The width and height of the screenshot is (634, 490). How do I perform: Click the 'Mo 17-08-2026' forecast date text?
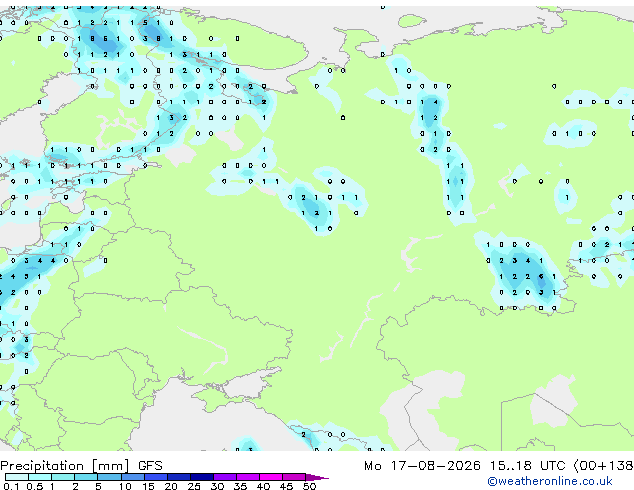click(x=422, y=466)
